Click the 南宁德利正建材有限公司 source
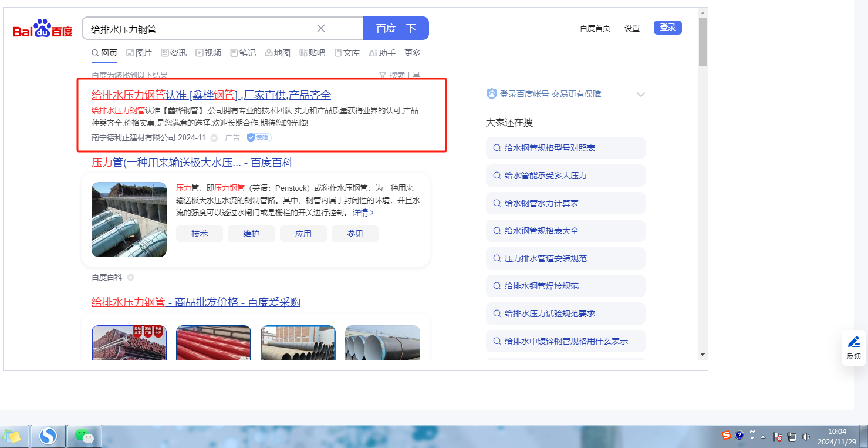Viewport: 868px width, 448px height. (x=134, y=137)
